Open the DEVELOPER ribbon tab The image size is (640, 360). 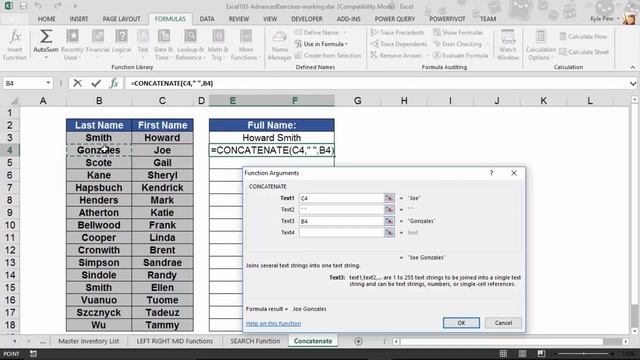[307, 19]
